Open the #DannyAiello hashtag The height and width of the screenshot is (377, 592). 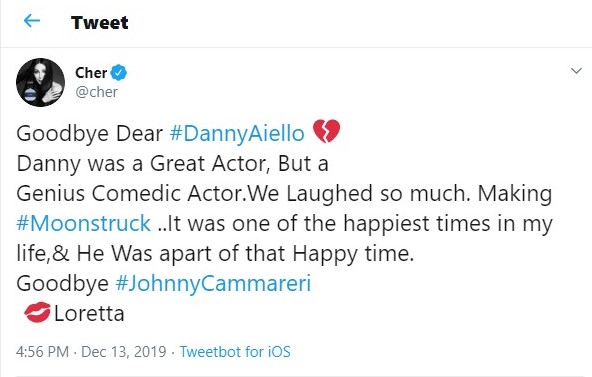[x=237, y=134]
